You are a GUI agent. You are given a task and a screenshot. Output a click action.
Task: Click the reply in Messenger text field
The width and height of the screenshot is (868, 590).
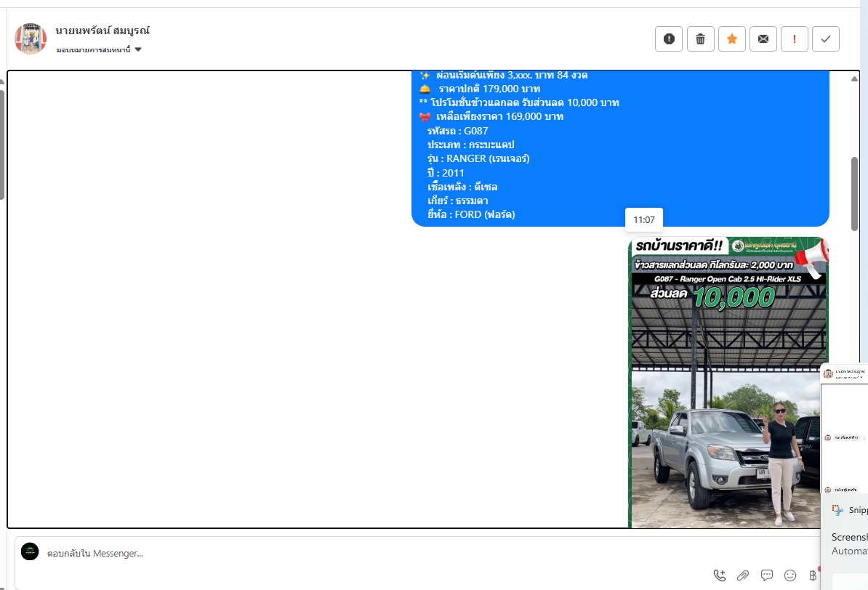[377, 554]
